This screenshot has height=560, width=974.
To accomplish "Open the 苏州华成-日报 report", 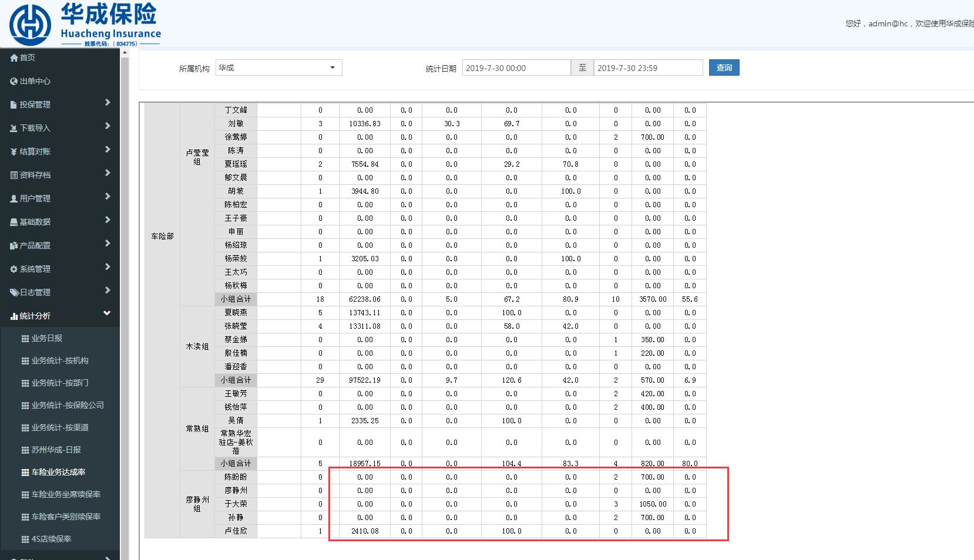I will [x=56, y=450].
